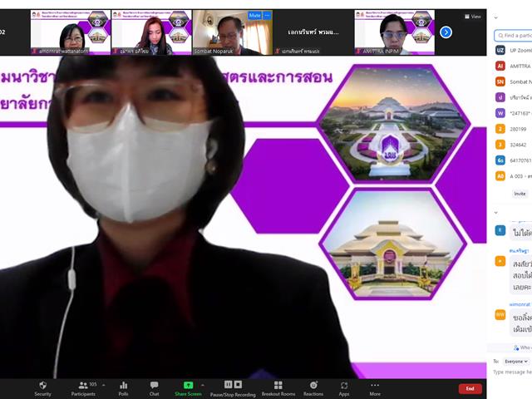This screenshot has width=532, height=399.
Task: Click the Share Screen label text
Action: tap(189, 394)
